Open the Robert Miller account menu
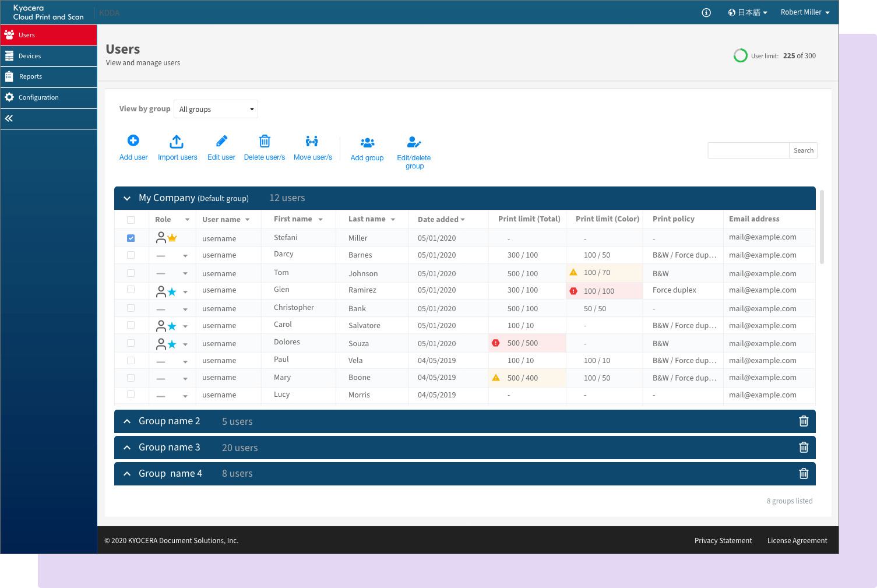877x588 pixels. 805,12
